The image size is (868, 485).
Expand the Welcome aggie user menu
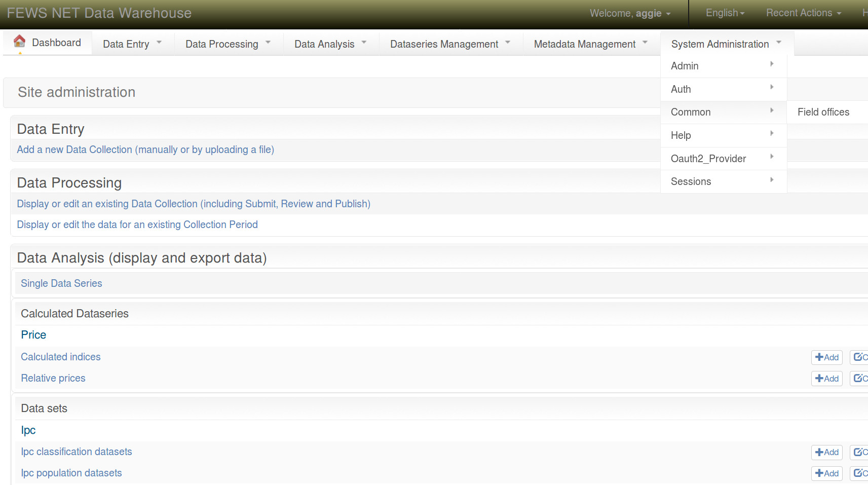pos(630,14)
